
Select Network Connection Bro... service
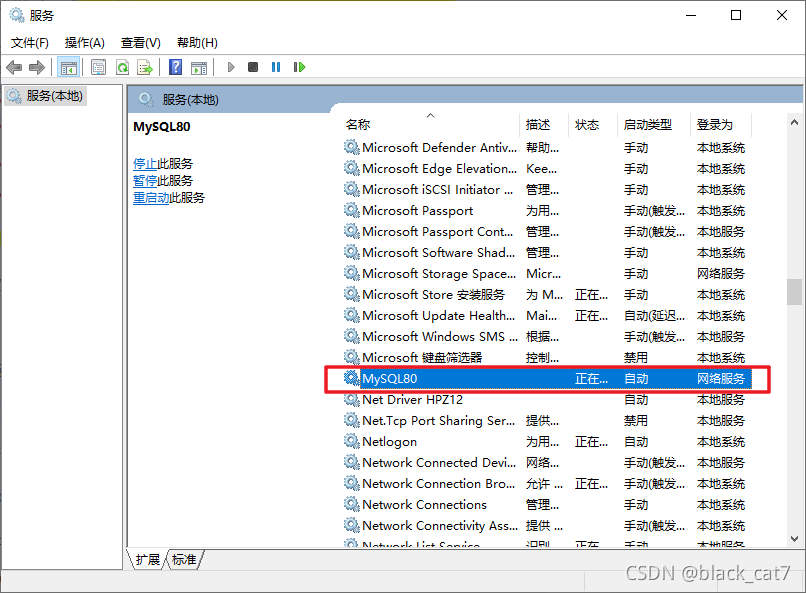click(x=547, y=484)
